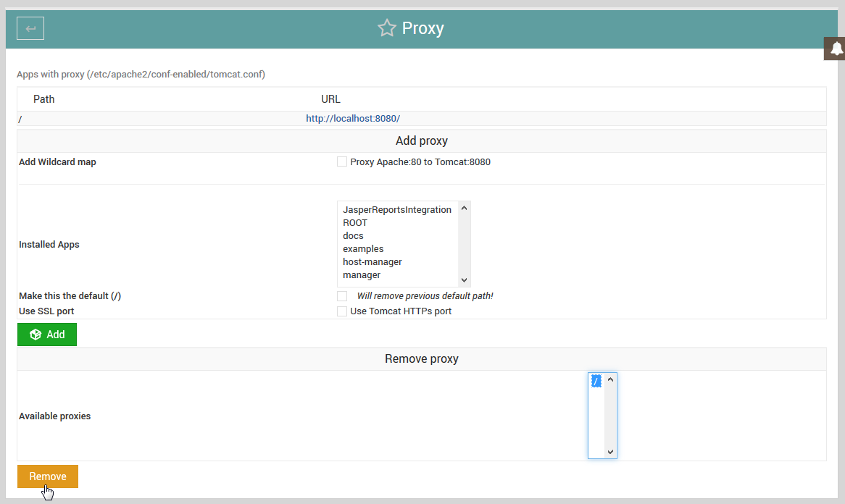Click the green Add button

click(47, 335)
